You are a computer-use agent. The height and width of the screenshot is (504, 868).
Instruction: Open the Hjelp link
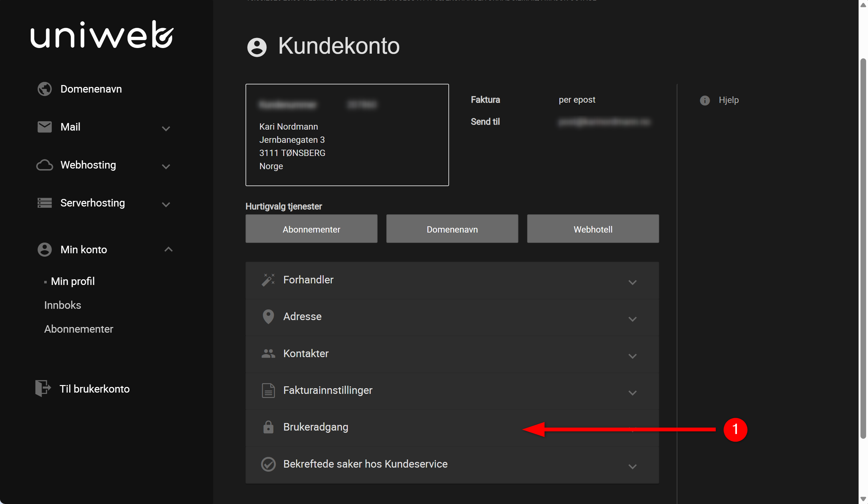point(728,100)
